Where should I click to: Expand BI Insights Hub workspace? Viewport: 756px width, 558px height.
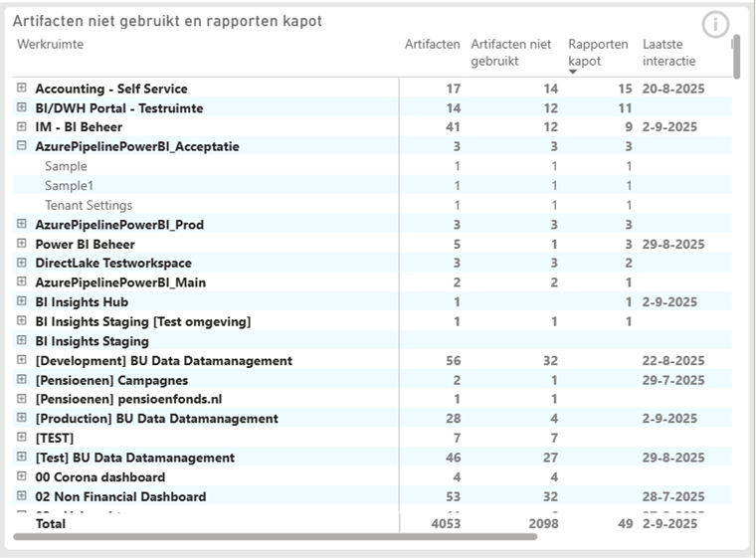click(x=22, y=301)
